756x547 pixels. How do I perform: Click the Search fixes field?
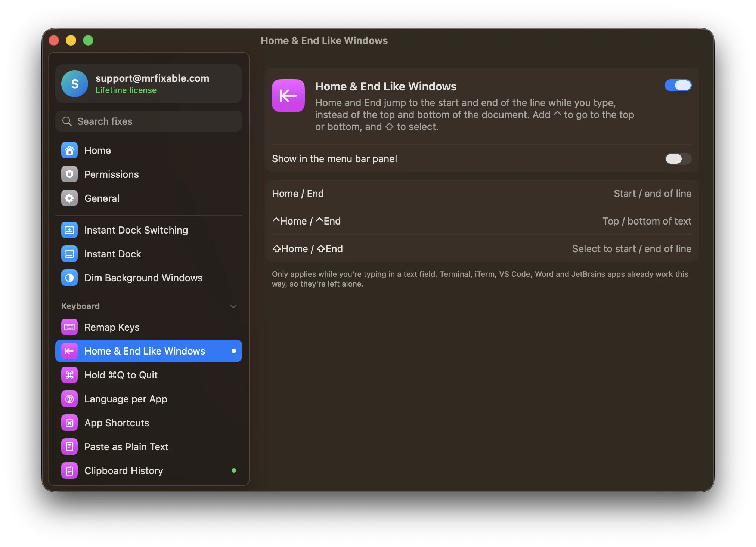149,121
